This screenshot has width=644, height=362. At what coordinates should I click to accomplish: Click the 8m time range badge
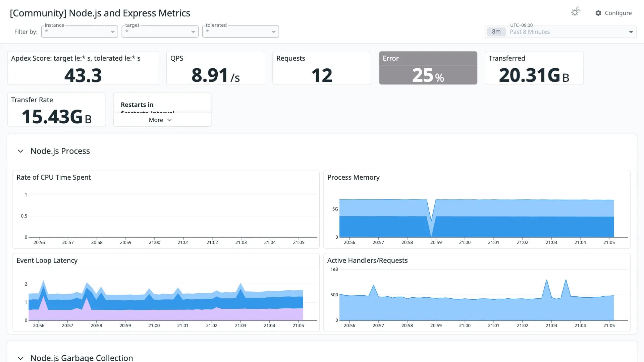point(496,32)
